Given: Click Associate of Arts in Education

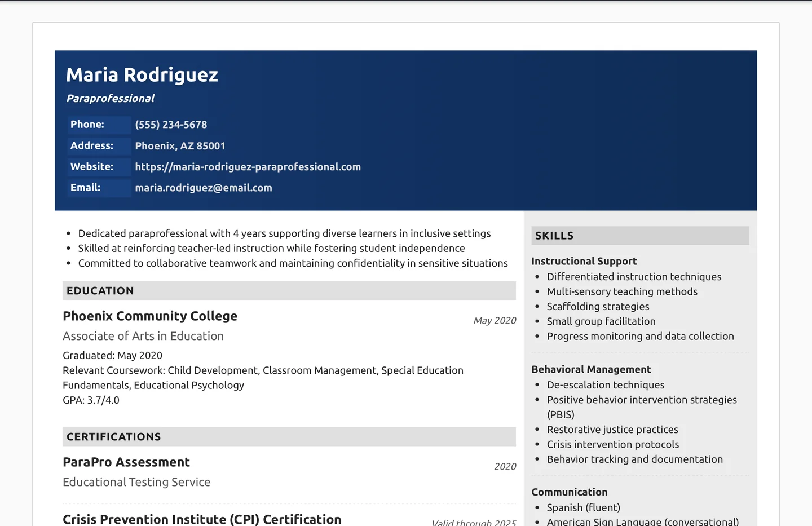Looking at the screenshot, I should 143,336.
